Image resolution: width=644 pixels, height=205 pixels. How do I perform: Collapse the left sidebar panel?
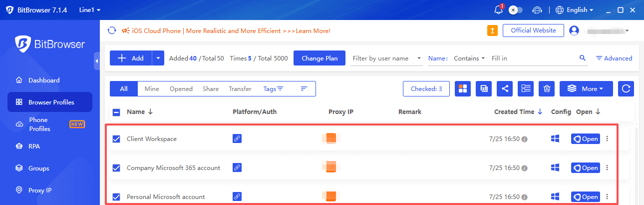click(96, 60)
